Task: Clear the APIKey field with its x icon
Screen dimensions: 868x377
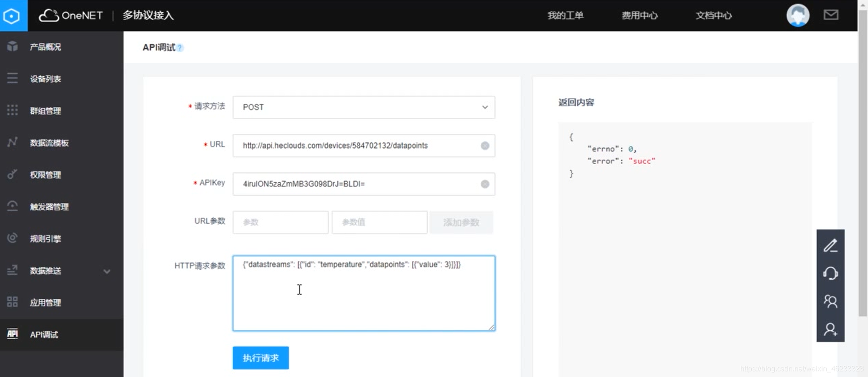Action: tap(485, 184)
